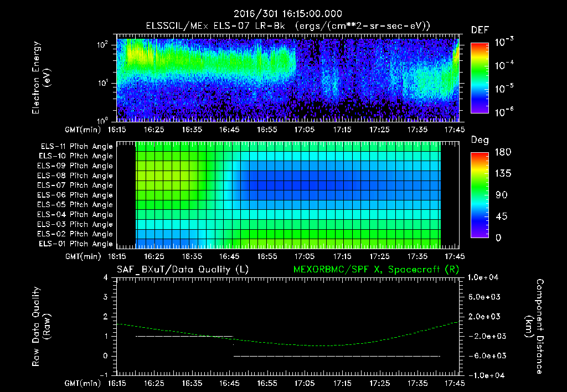This screenshot has width=567, height=392.
Task: Click the 10^2 tick on Electron Energy axis
Action: point(102,45)
